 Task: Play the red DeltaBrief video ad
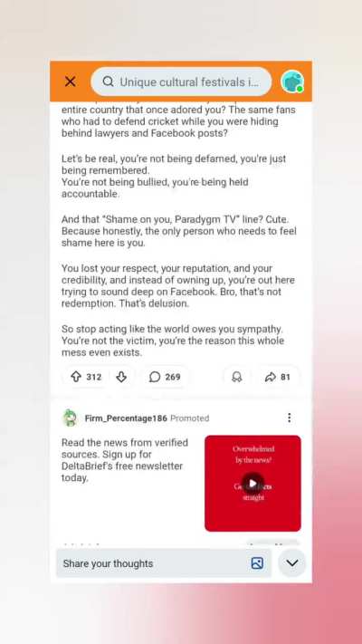point(252,484)
